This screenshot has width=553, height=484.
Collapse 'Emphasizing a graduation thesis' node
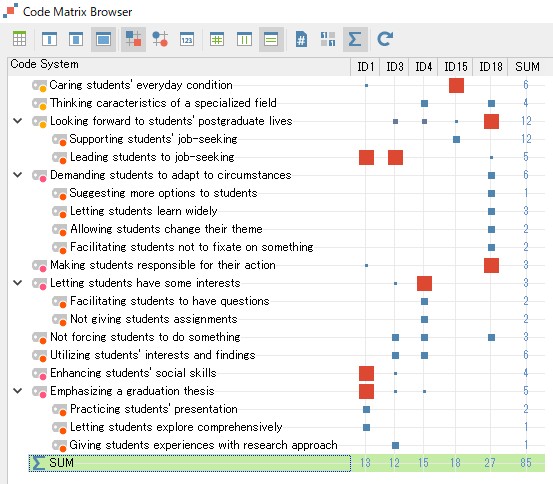[18, 391]
